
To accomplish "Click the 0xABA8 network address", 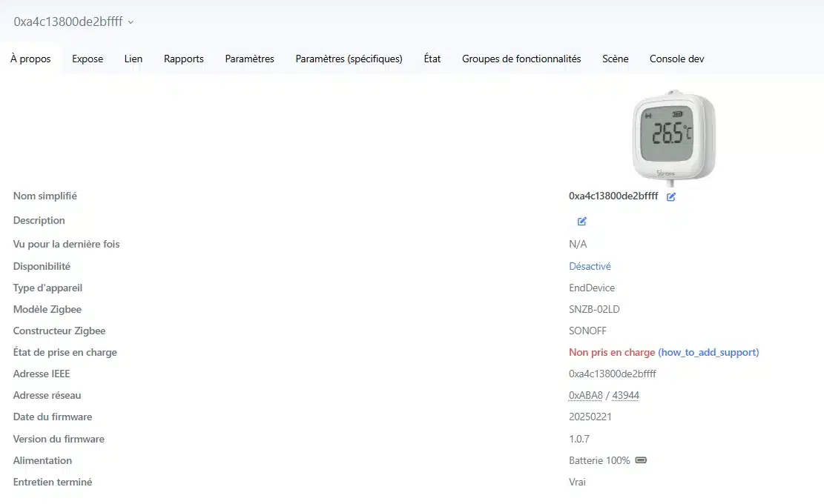I will 585,395.
